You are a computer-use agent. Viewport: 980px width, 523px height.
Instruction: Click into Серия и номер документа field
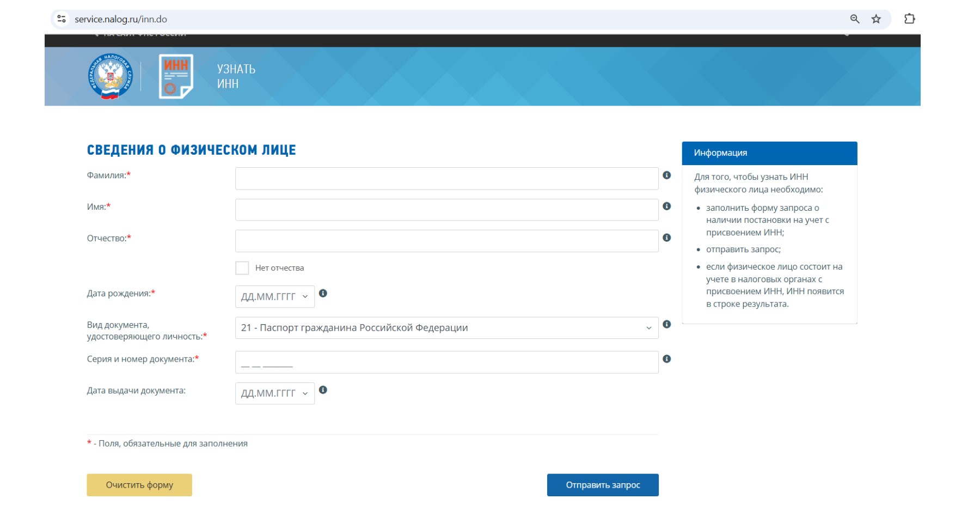446,362
